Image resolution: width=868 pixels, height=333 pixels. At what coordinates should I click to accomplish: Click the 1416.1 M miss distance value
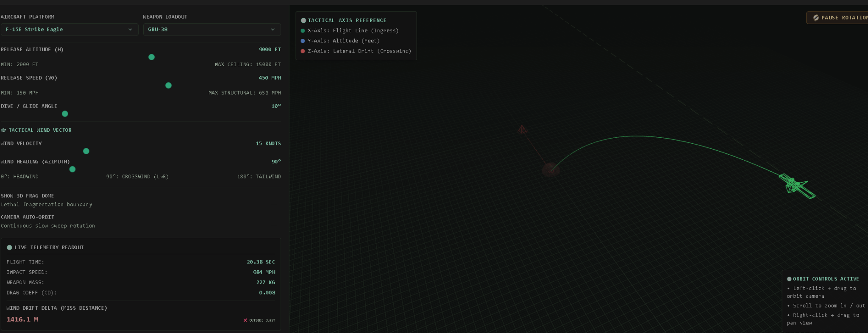click(22, 319)
